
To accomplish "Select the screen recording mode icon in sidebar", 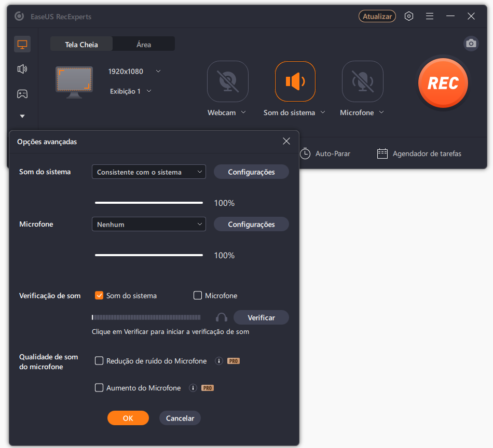I will [x=22, y=44].
